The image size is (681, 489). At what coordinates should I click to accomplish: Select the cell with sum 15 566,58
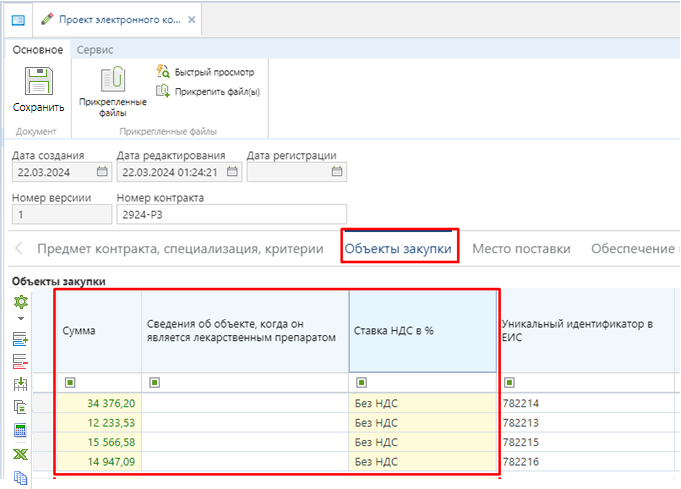[99, 442]
